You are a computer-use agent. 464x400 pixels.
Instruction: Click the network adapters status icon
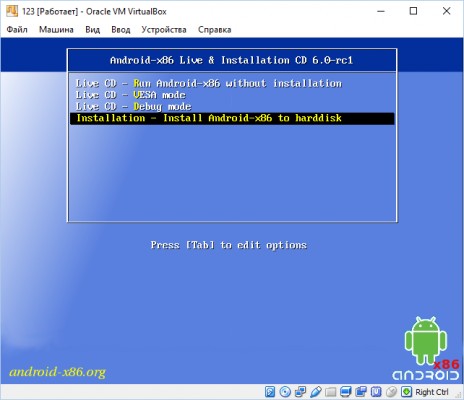(300, 392)
